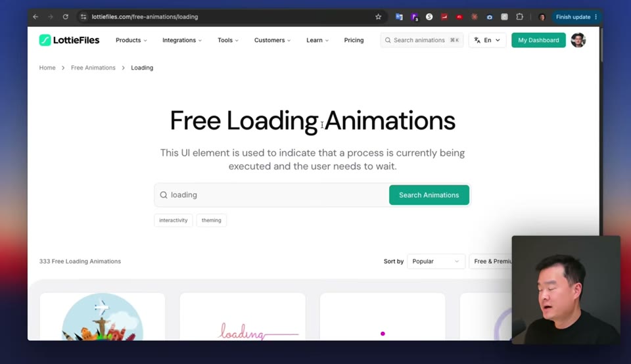Open the Sort by Popular dropdown
The height and width of the screenshot is (364, 631).
click(436, 262)
